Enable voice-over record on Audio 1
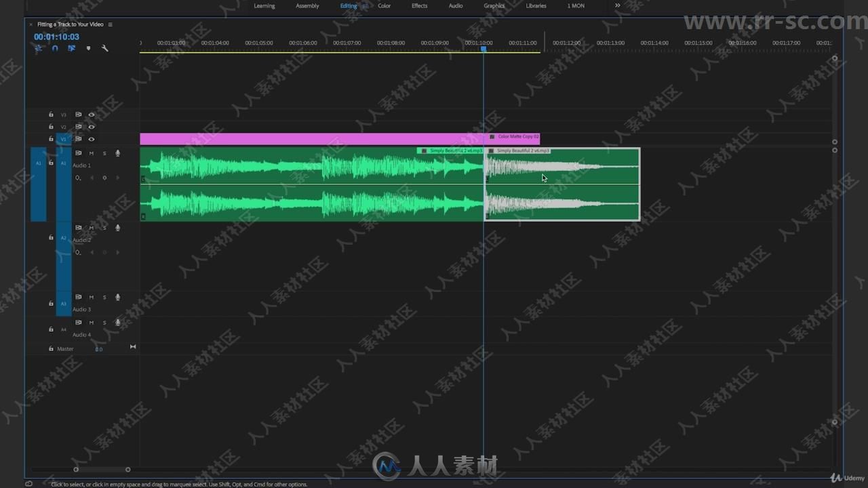868x488 pixels. [x=117, y=153]
